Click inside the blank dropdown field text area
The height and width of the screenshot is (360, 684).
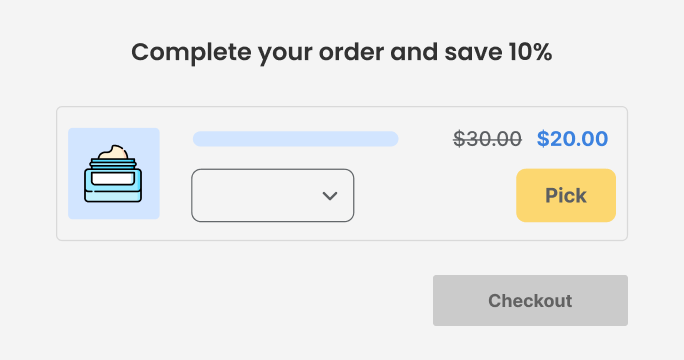coord(257,195)
